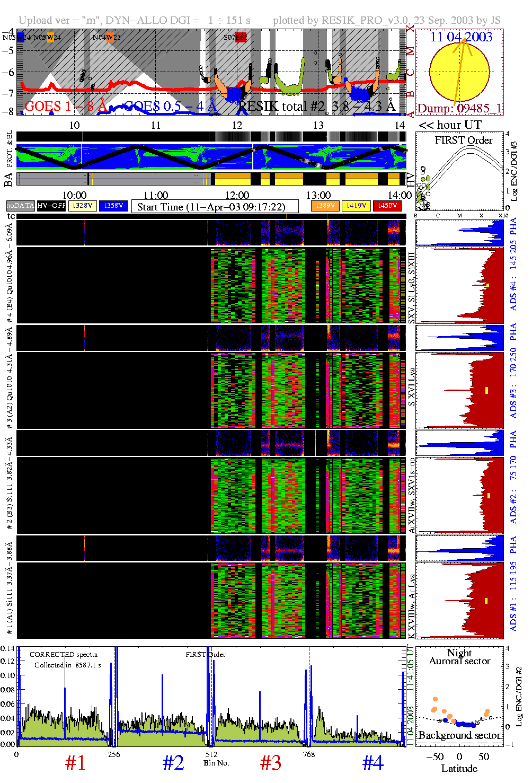This screenshot has width=532, height=783.
Task: Select the 1419V yellow legend box
Action: tap(356, 206)
